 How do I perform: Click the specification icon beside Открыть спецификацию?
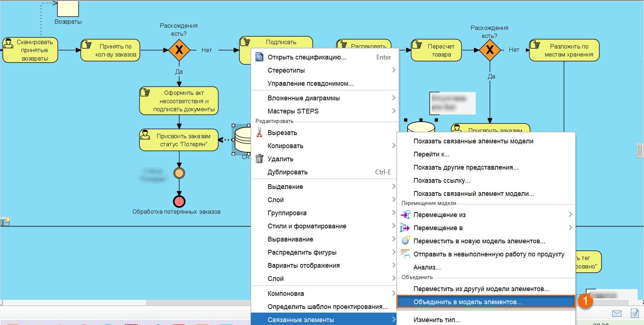(259, 57)
